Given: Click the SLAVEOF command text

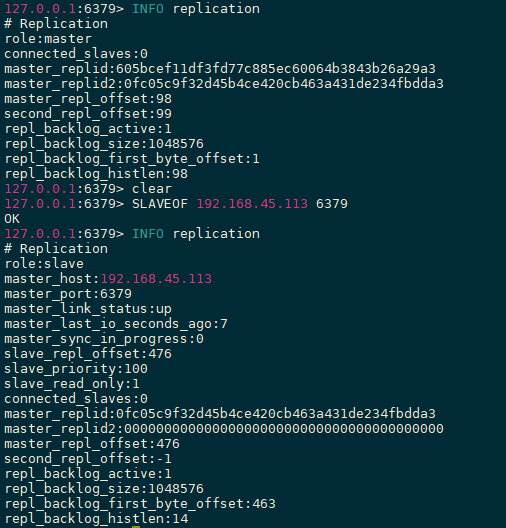Looking at the screenshot, I should pos(160,204).
